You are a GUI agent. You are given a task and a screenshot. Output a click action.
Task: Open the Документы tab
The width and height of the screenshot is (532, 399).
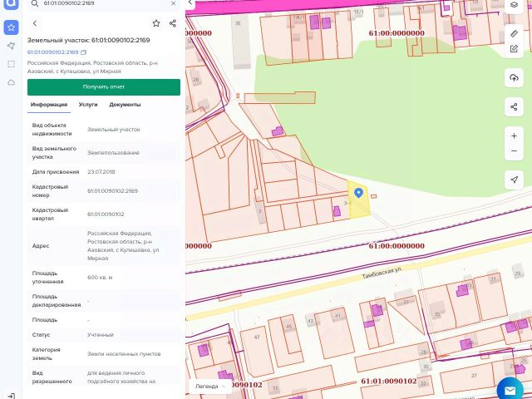pos(125,105)
